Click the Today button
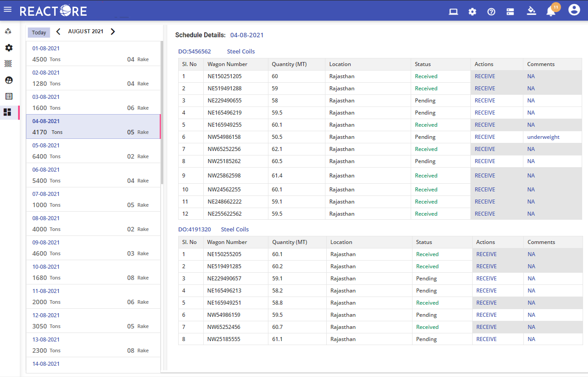The image size is (588, 377). pos(39,32)
